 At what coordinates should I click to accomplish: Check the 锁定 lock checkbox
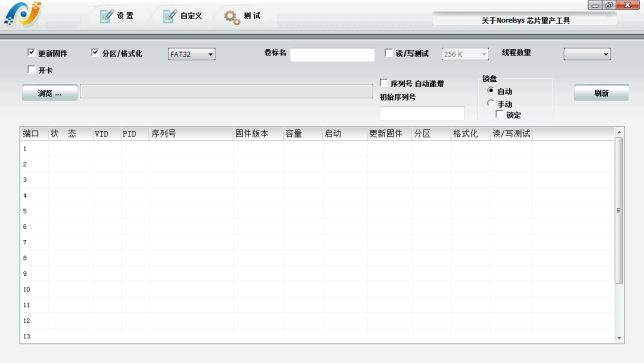pos(499,114)
